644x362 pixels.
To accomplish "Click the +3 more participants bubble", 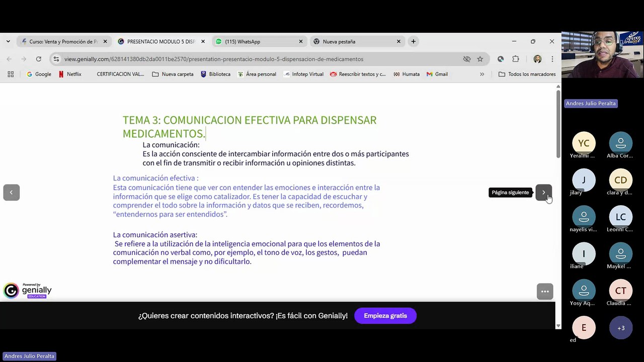I will click(620, 328).
